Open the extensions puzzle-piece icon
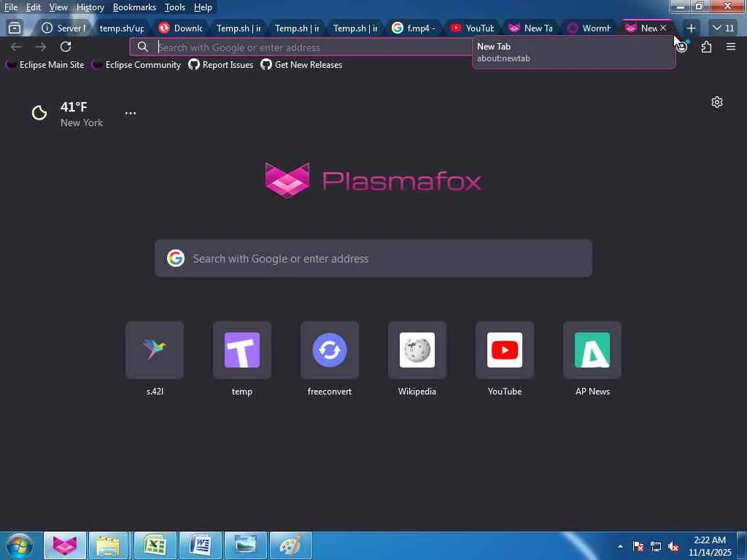Screen dimensions: 747x560 706,47
